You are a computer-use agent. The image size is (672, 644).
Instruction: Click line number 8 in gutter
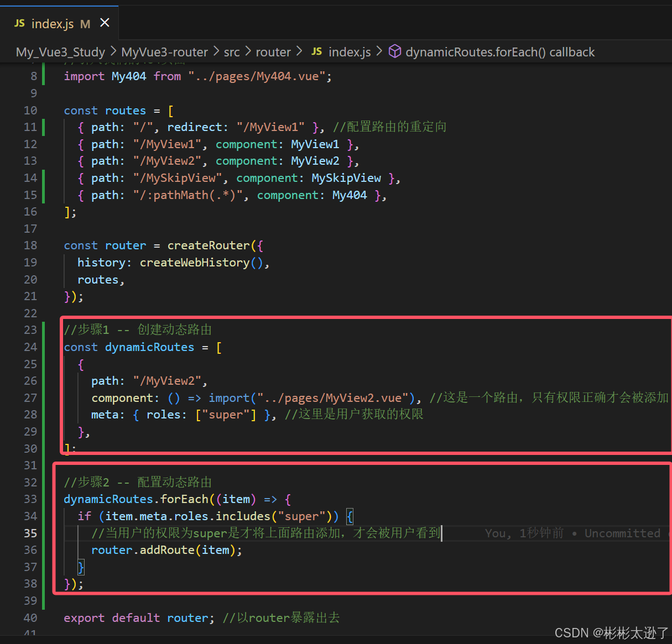pos(34,76)
